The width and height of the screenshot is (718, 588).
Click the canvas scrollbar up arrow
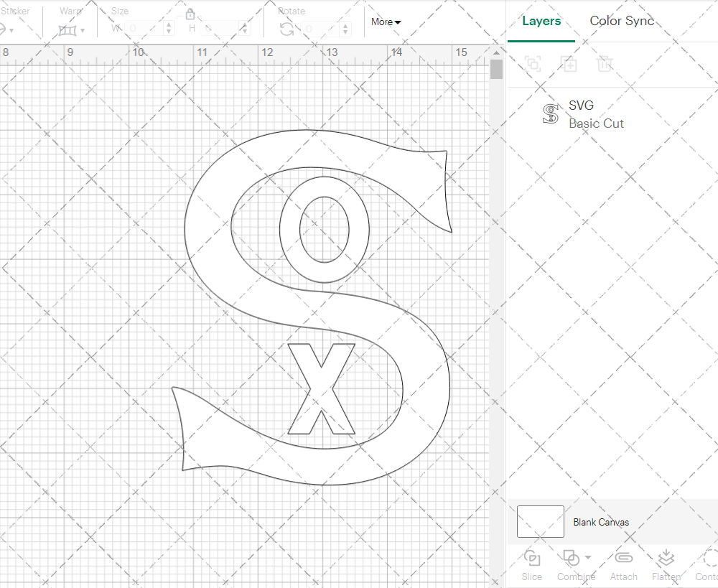tap(496, 52)
